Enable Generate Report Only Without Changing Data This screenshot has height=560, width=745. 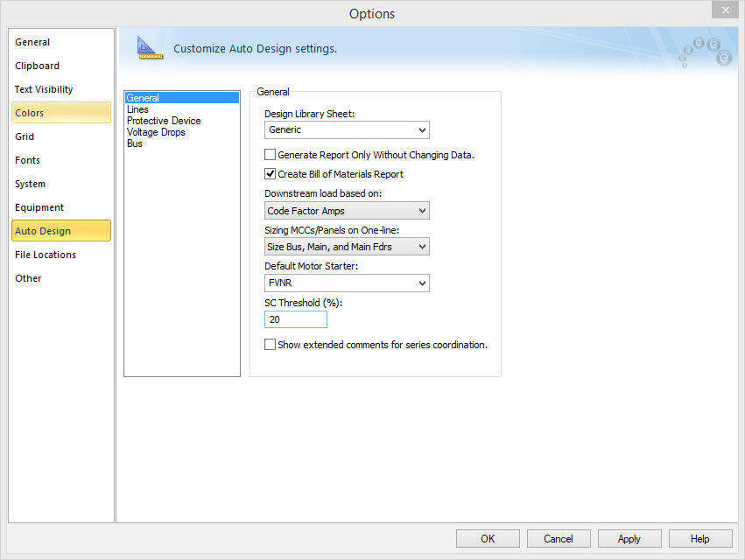point(271,155)
